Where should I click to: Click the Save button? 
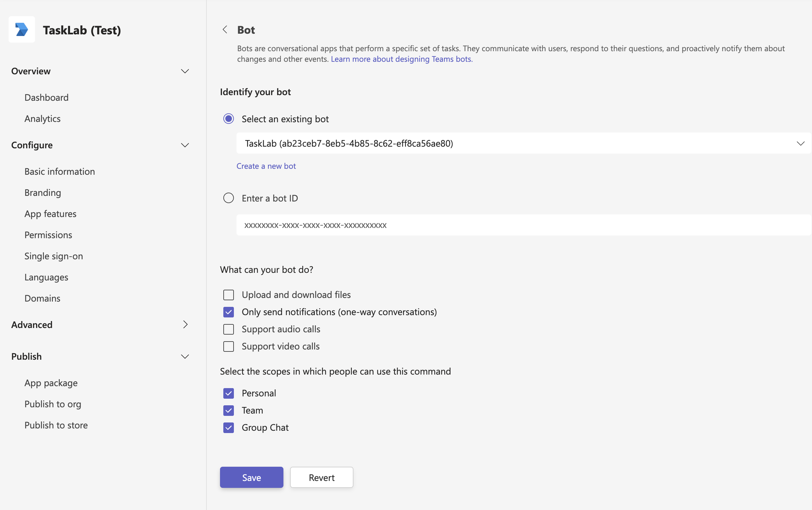pos(251,477)
